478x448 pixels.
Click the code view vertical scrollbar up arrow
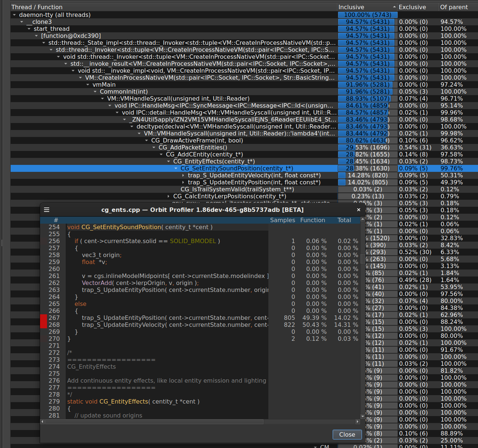click(363, 219)
